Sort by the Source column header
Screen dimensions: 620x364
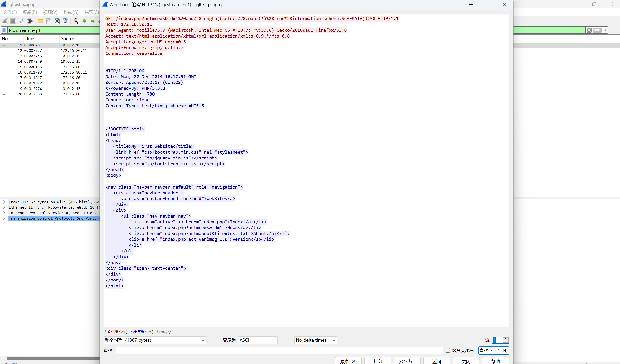point(79,38)
